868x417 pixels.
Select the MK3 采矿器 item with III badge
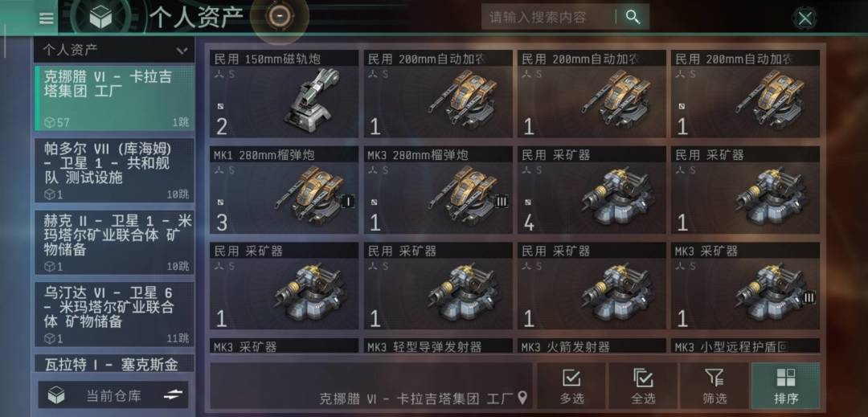(x=745, y=286)
